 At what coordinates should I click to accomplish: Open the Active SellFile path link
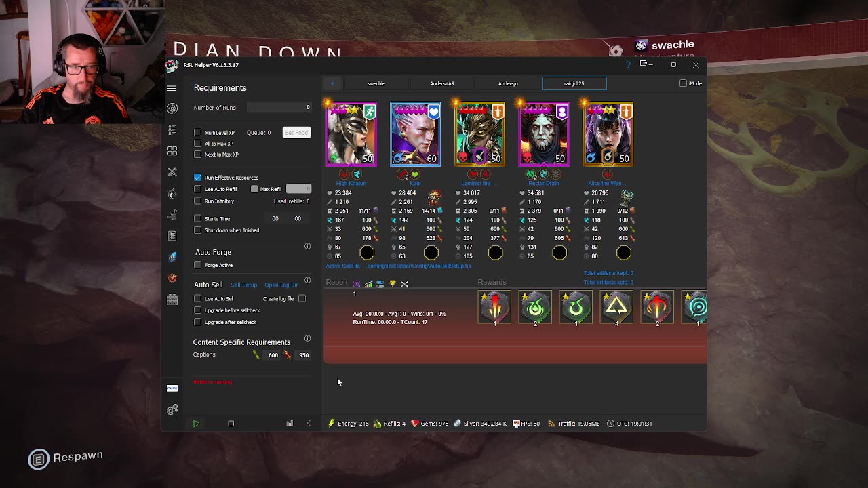point(398,266)
